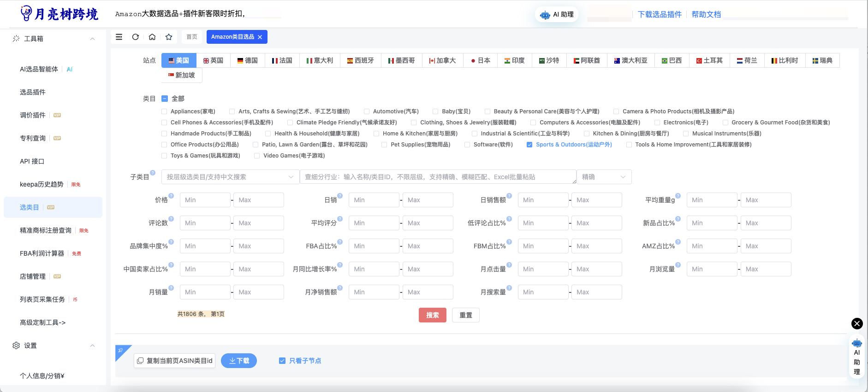
Task: Open the 子类目 hierarchy dropdown
Action: (230, 177)
